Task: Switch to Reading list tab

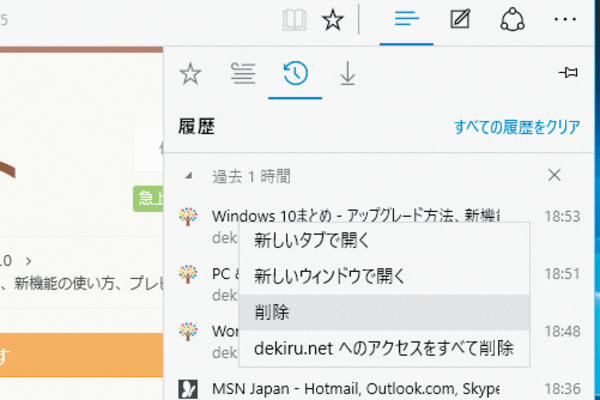Action: click(243, 73)
